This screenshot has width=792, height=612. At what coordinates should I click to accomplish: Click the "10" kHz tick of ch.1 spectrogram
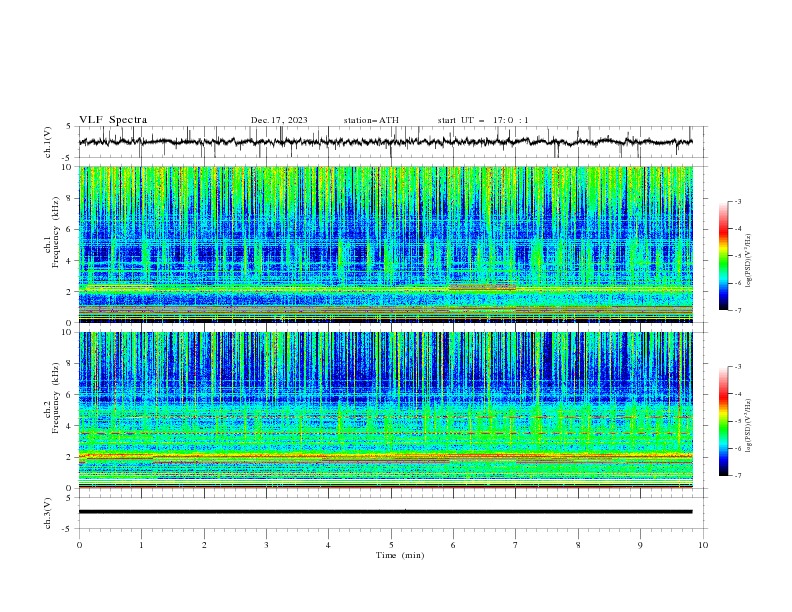68,167
